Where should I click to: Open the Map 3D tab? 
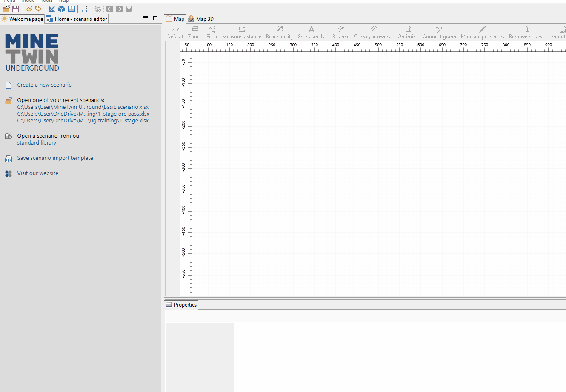pyautogui.click(x=201, y=19)
